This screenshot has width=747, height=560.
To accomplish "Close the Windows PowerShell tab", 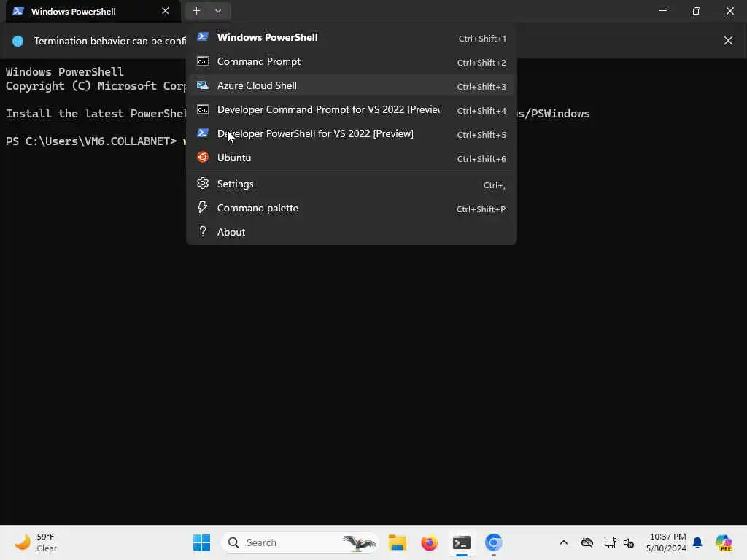I will 166,11.
